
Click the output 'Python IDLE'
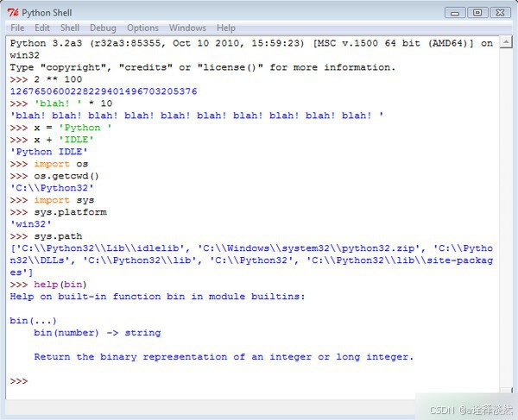[49, 152]
